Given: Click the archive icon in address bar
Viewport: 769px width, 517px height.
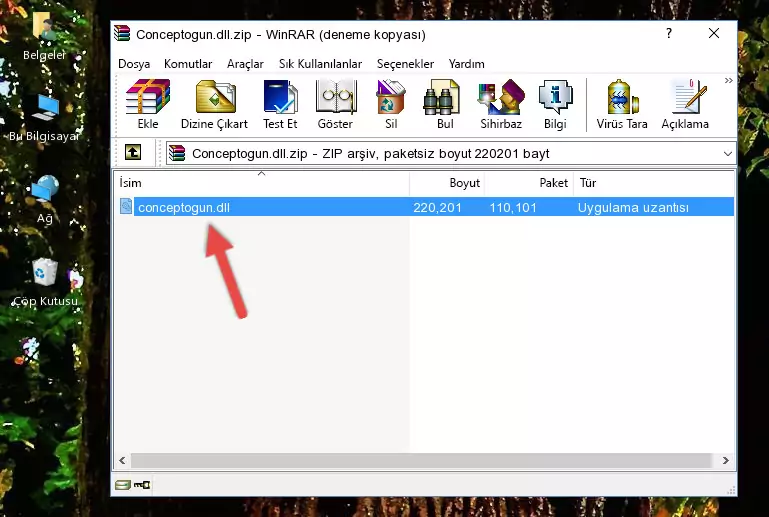Looking at the screenshot, I should pyautogui.click(x=177, y=153).
